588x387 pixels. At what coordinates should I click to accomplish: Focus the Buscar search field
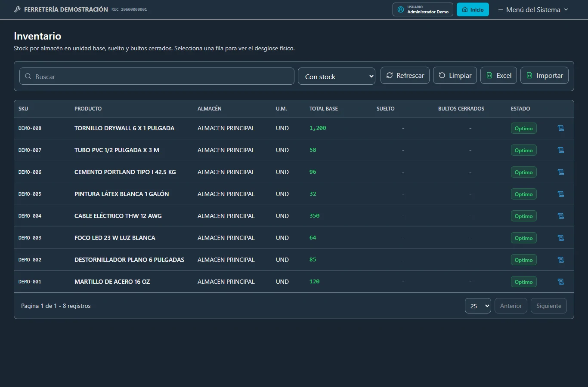(x=157, y=76)
